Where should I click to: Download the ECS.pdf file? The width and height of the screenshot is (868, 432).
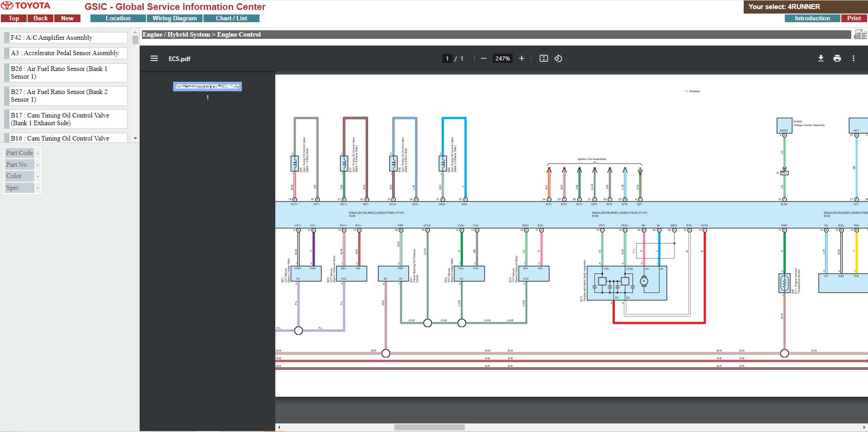pos(821,58)
